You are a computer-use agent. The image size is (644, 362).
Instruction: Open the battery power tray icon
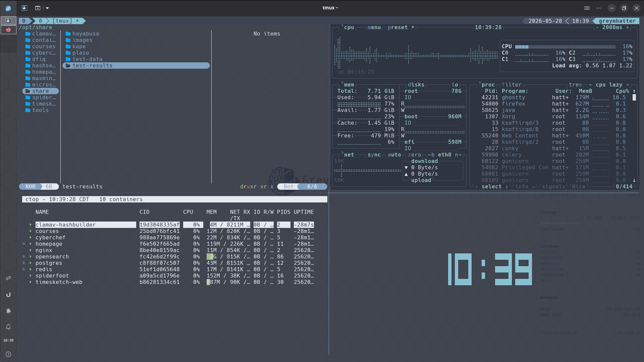point(8,311)
